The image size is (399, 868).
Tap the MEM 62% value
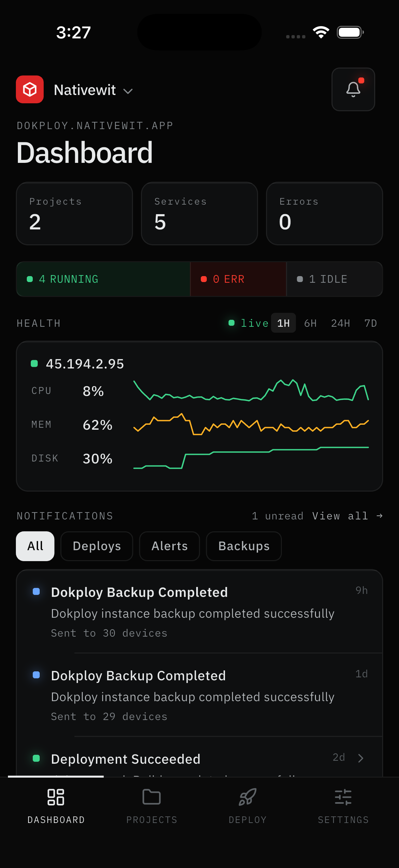[98, 424]
